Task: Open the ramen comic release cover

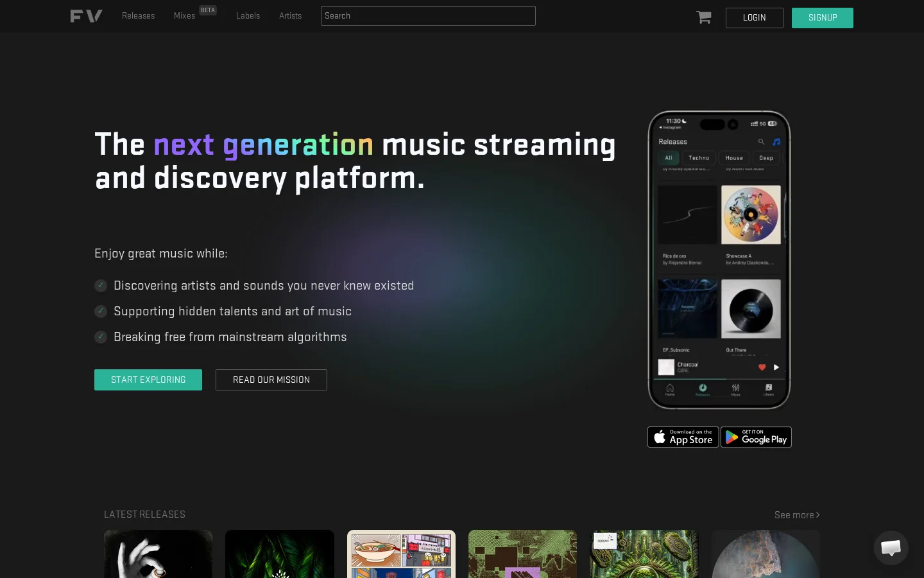Action: click(x=401, y=554)
